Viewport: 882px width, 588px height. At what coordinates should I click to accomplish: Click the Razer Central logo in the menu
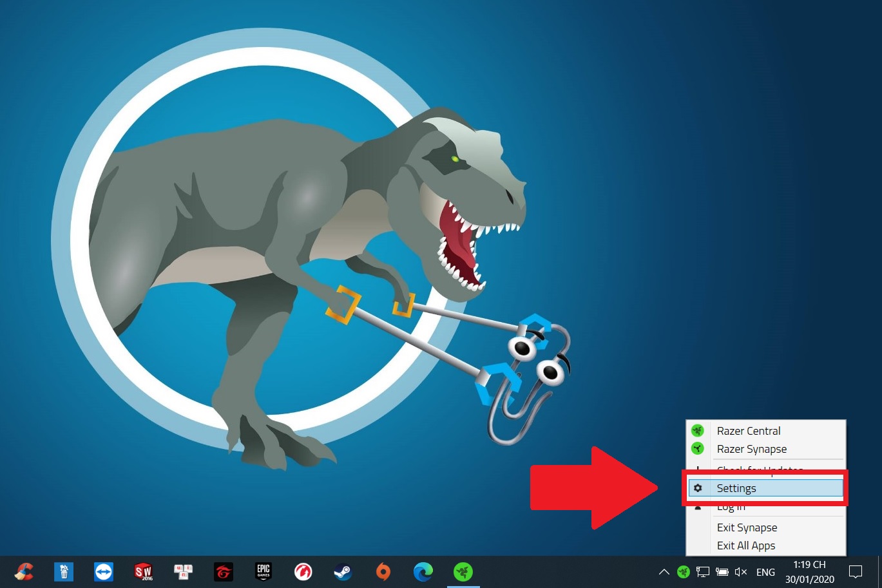point(698,430)
